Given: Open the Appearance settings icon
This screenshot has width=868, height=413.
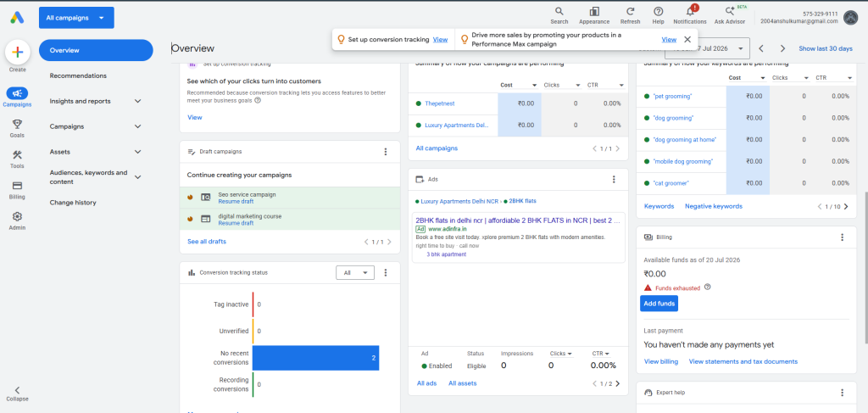Looking at the screenshot, I should (594, 12).
